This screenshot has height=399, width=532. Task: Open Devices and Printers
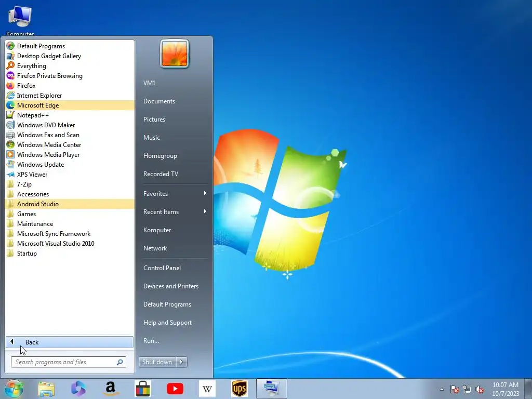click(175, 286)
